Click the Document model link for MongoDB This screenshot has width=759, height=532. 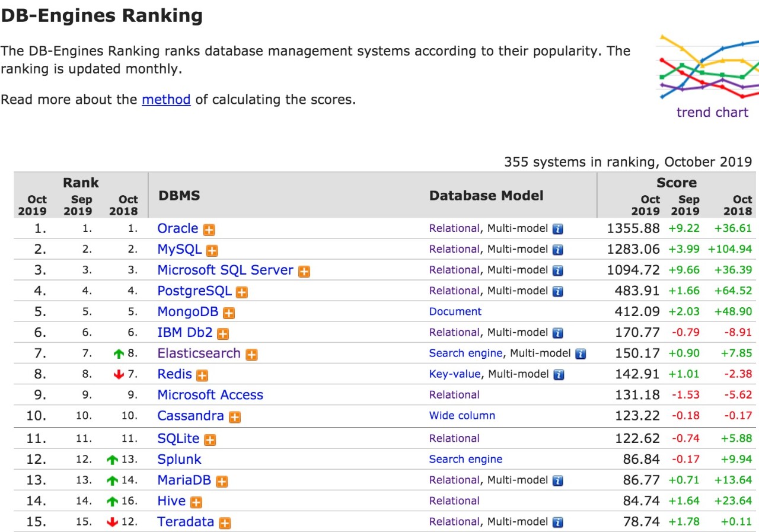[x=455, y=311]
